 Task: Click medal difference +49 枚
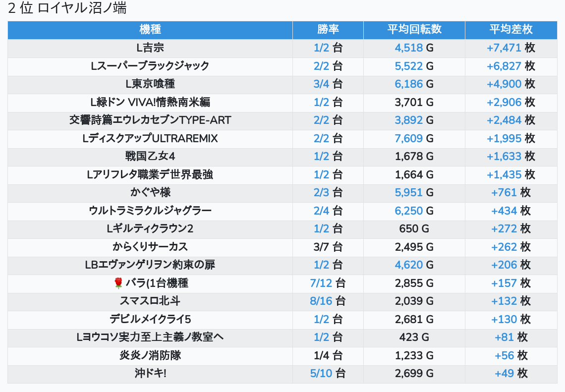(x=511, y=373)
